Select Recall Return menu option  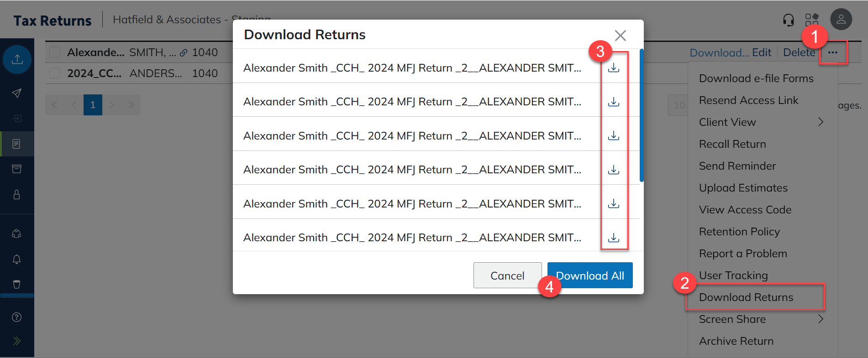click(732, 144)
